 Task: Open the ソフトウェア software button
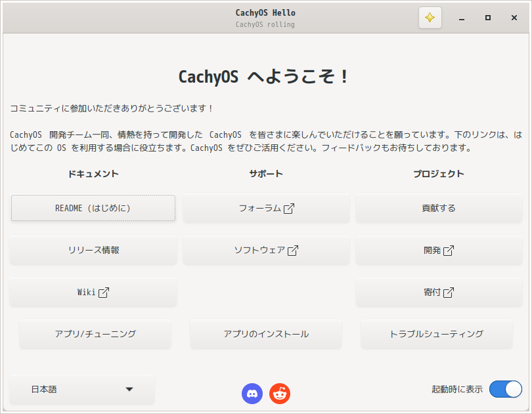point(266,250)
